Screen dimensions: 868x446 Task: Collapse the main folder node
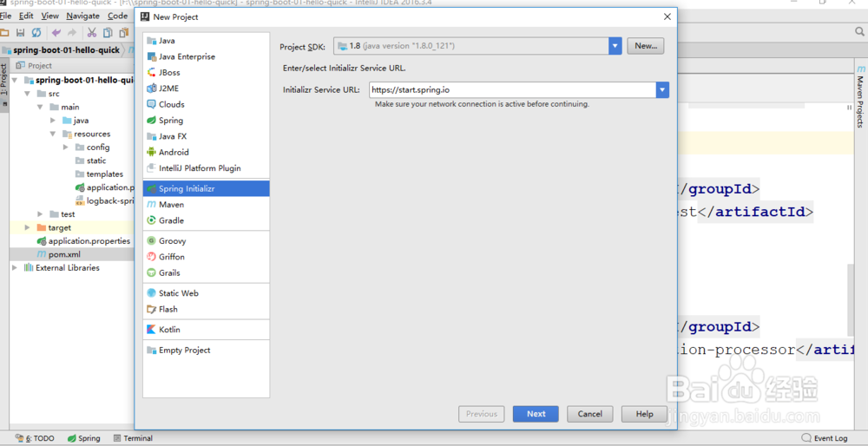coord(40,107)
